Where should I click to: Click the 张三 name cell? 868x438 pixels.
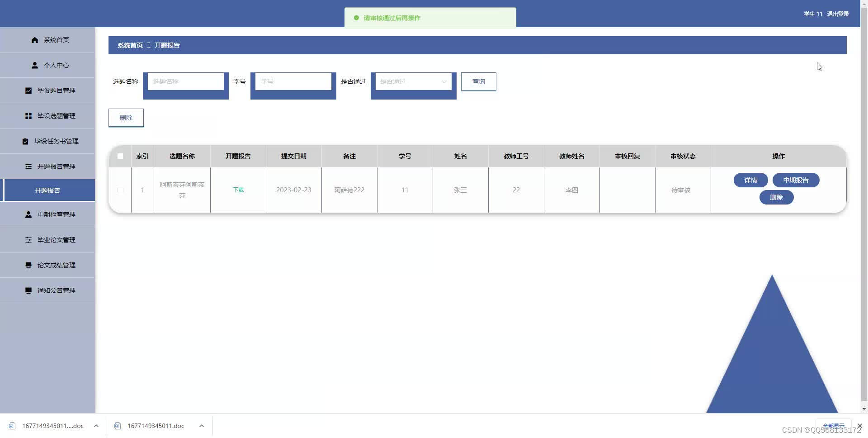pos(460,190)
